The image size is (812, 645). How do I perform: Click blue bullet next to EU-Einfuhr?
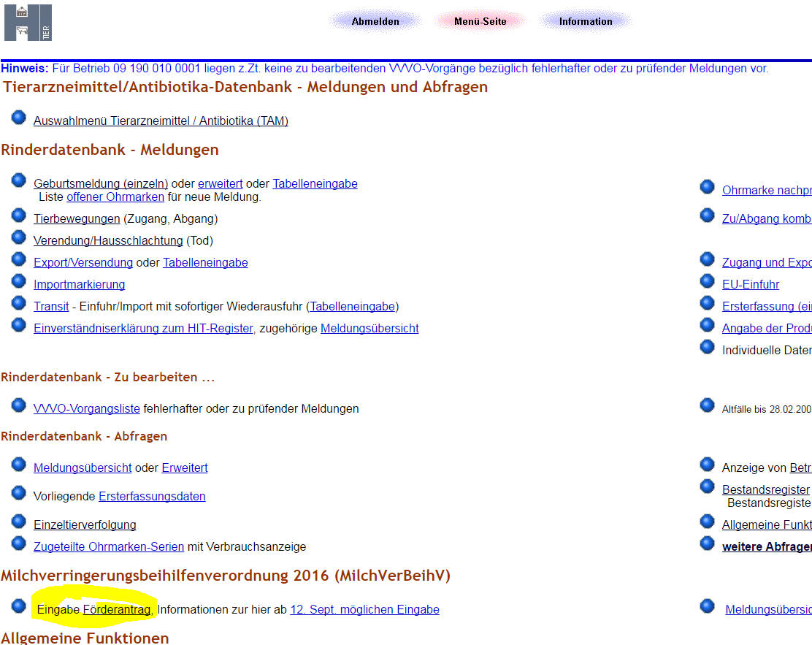(x=707, y=282)
